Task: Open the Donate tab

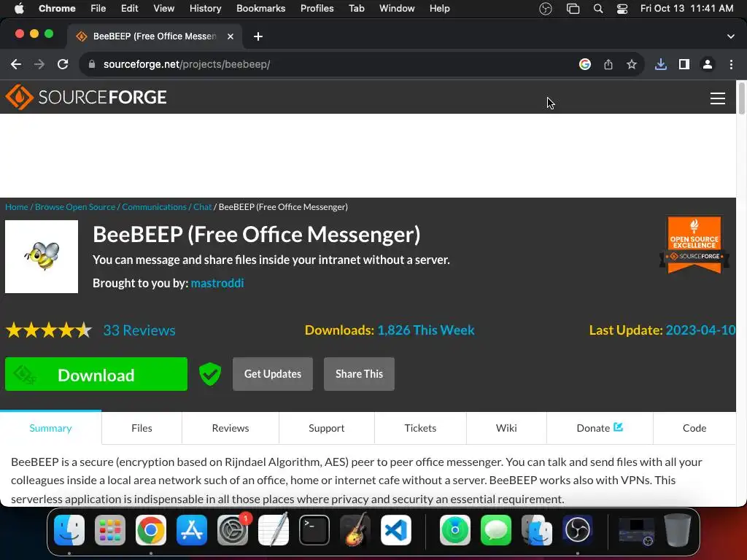Action: tap(600, 427)
